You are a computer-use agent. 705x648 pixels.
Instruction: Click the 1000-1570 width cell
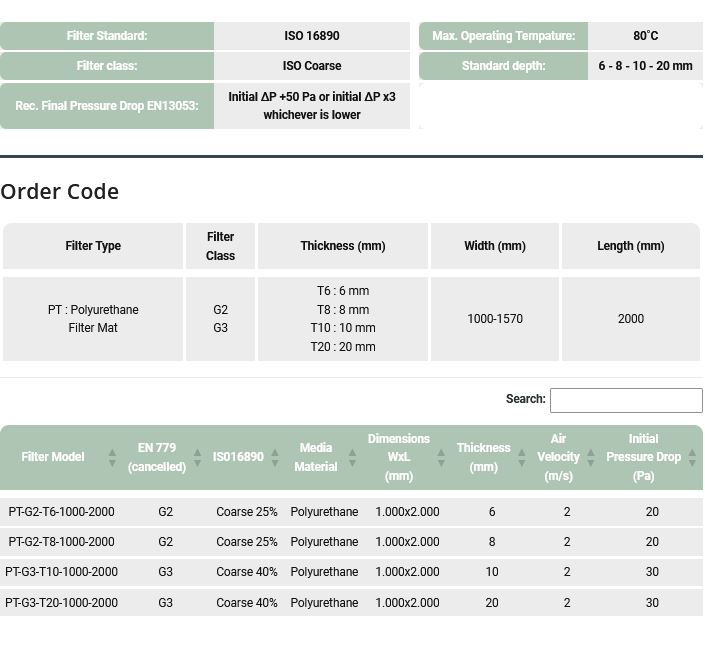[495, 319]
